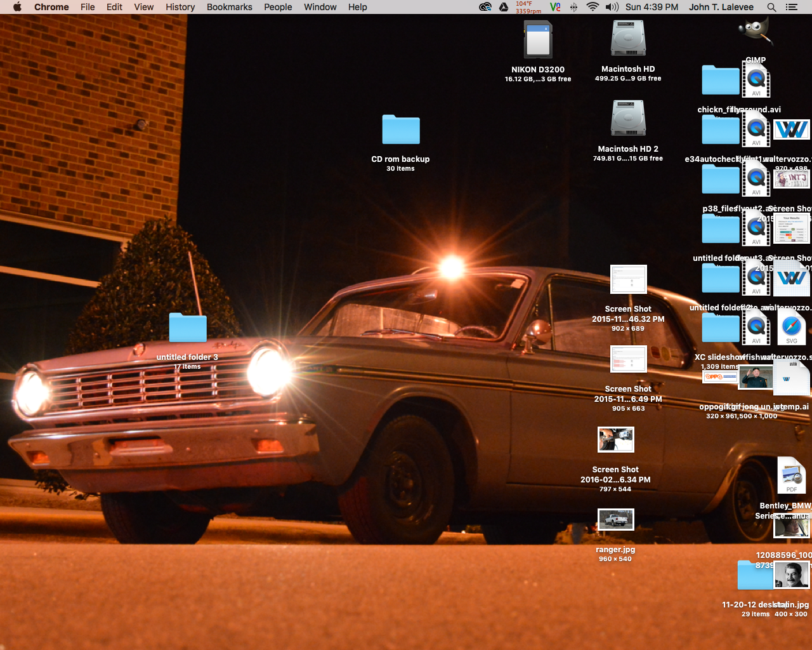Open the Help menu
Image resolution: width=812 pixels, height=650 pixels.
358,7
